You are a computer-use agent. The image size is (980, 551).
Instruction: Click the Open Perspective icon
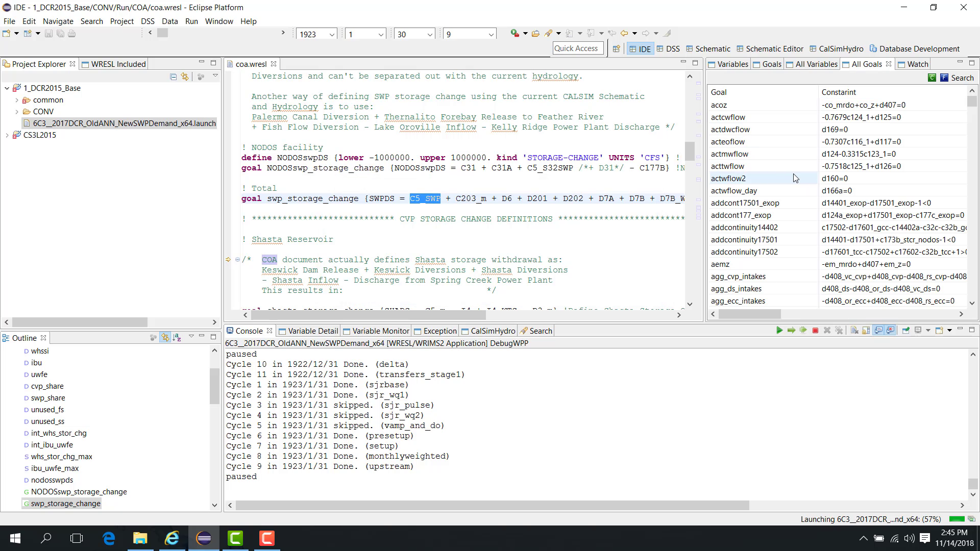pos(616,49)
